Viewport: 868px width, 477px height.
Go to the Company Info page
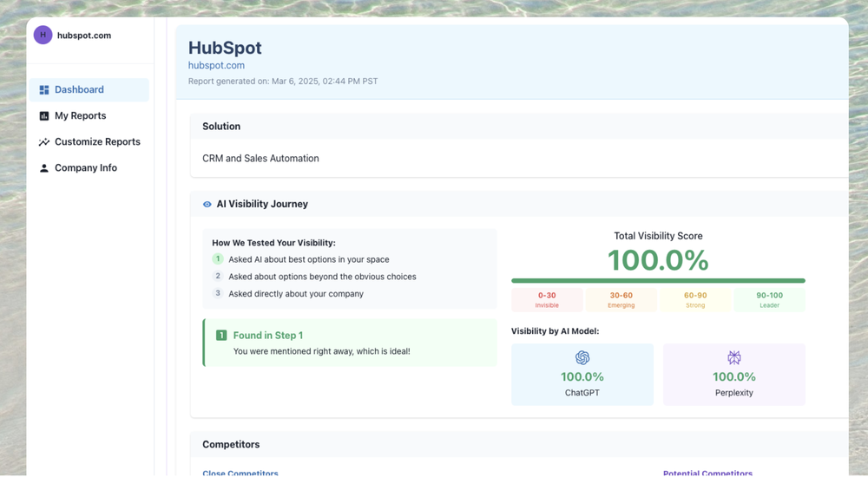tap(85, 168)
